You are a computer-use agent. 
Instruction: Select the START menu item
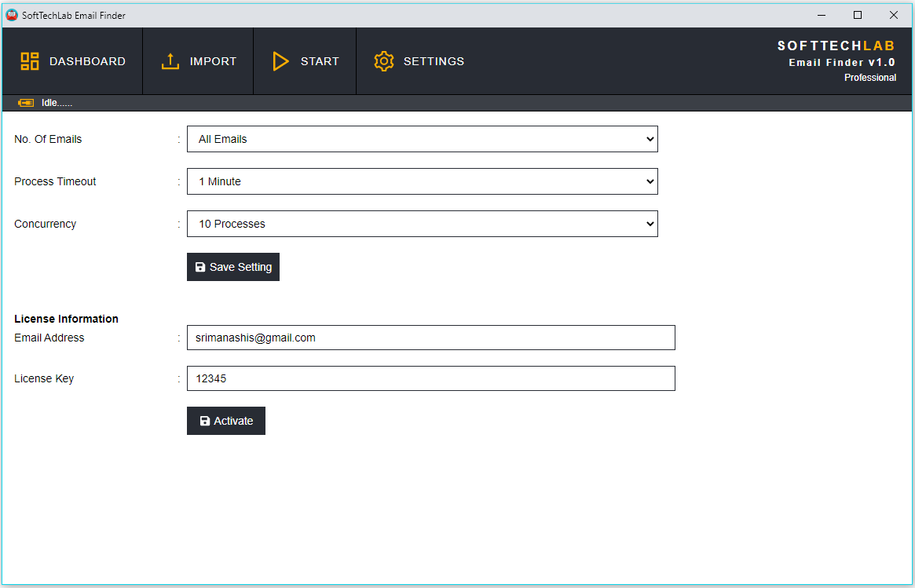306,61
